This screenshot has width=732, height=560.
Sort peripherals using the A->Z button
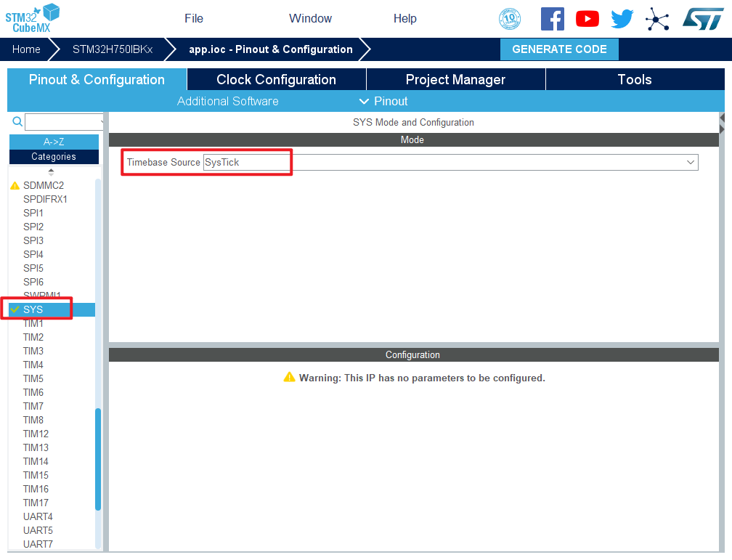(x=54, y=142)
